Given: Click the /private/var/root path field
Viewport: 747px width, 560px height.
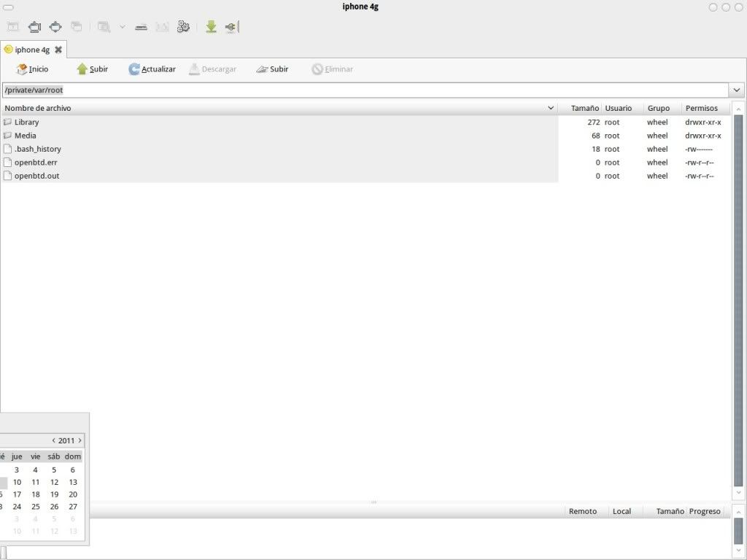Looking at the screenshot, I should pos(365,90).
